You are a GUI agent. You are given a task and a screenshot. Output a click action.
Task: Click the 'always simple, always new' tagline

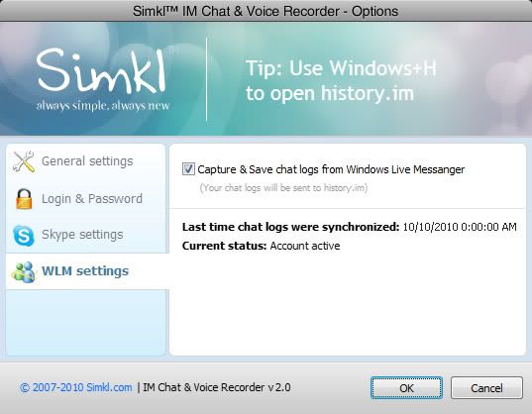(103, 106)
